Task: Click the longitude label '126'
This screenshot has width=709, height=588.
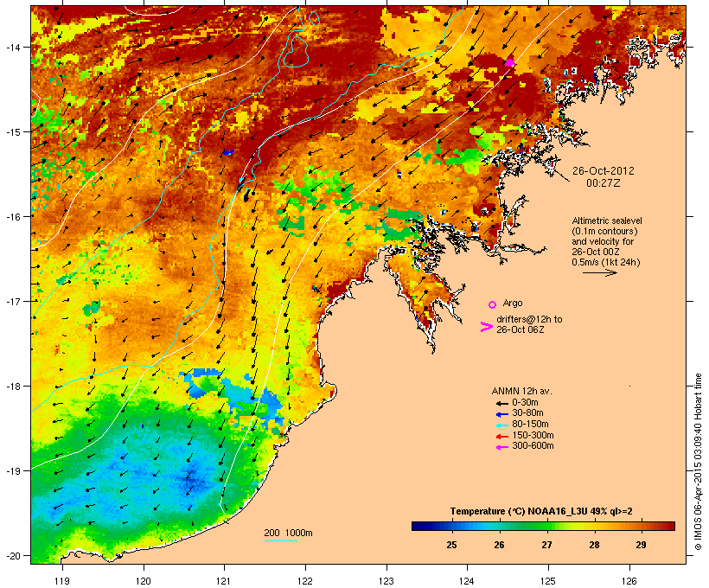Action: click(x=629, y=581)
